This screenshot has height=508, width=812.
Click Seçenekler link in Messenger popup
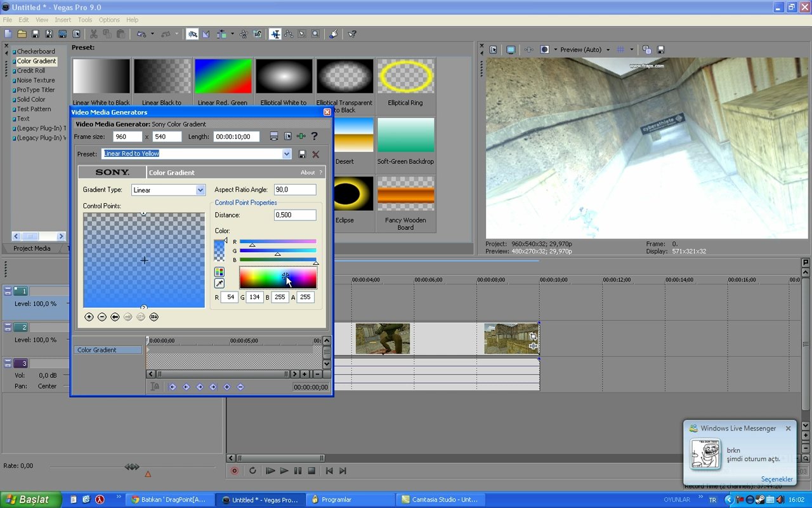point(777,479)
